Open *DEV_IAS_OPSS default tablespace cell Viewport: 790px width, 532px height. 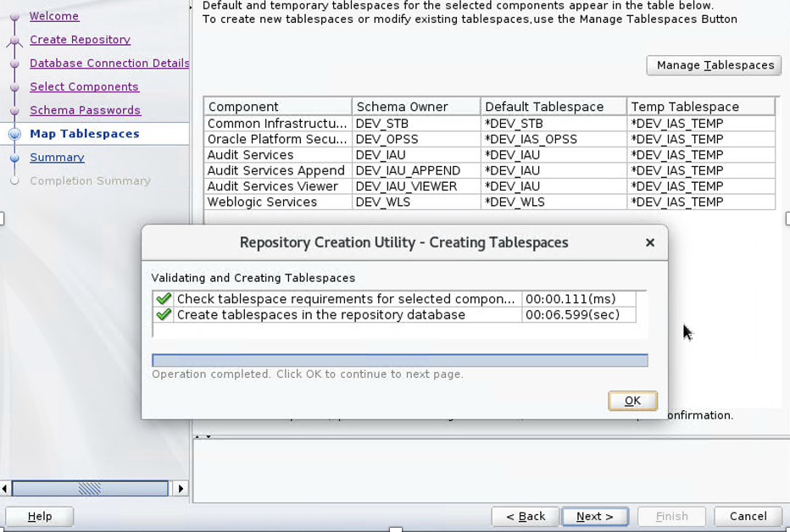[x=554, y=140]
